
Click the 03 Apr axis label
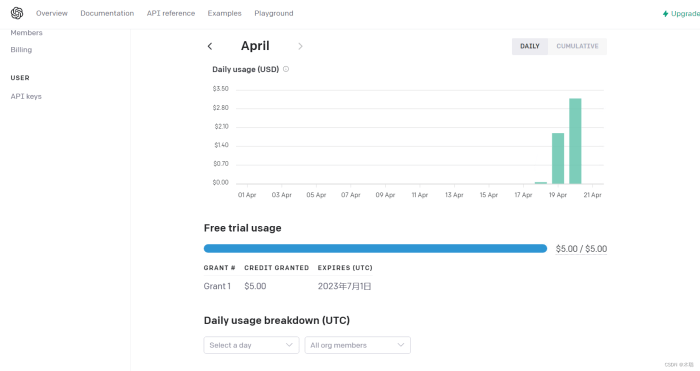pyautogui.click(x=282, y=195)
